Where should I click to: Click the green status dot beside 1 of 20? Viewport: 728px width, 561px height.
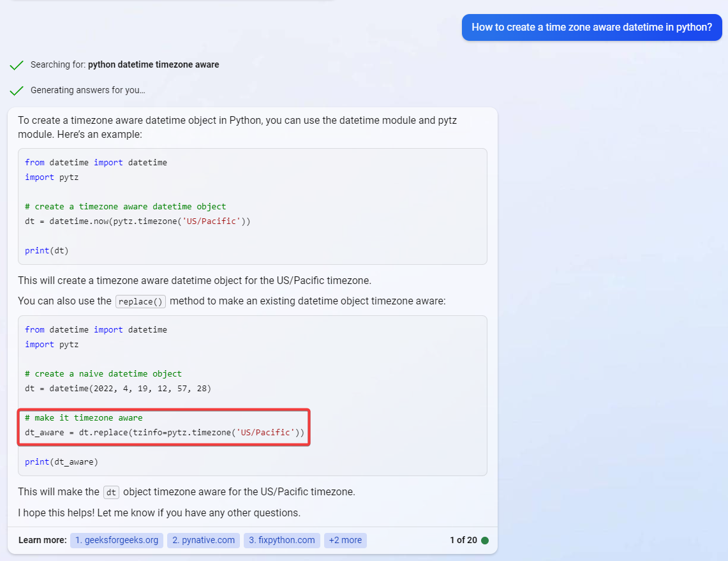[485, 540]
